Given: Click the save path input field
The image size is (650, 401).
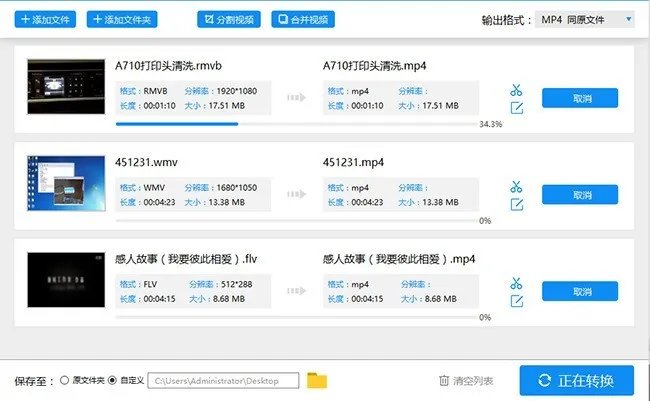Looking at the screenshot, I should click(x=223, y=381).
